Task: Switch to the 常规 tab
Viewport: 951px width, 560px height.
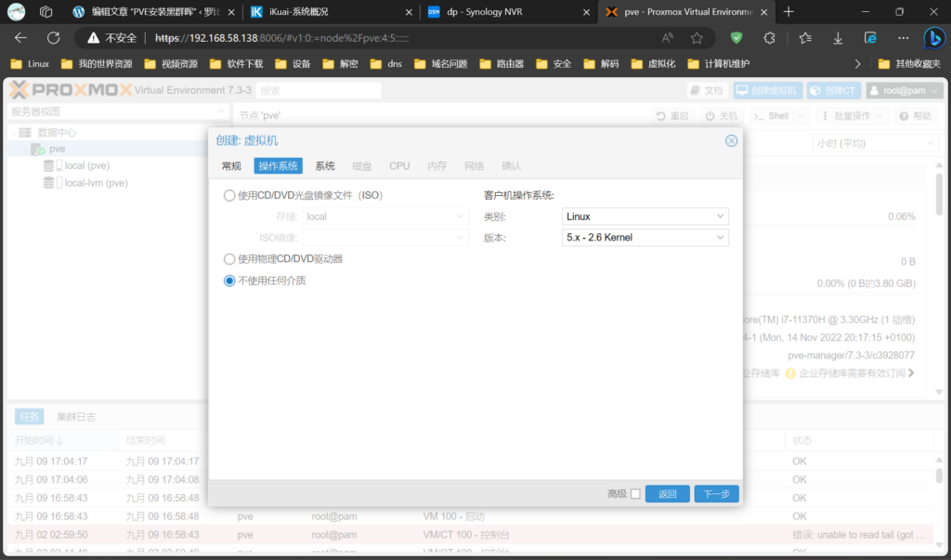Action: (x=231, y=165)
